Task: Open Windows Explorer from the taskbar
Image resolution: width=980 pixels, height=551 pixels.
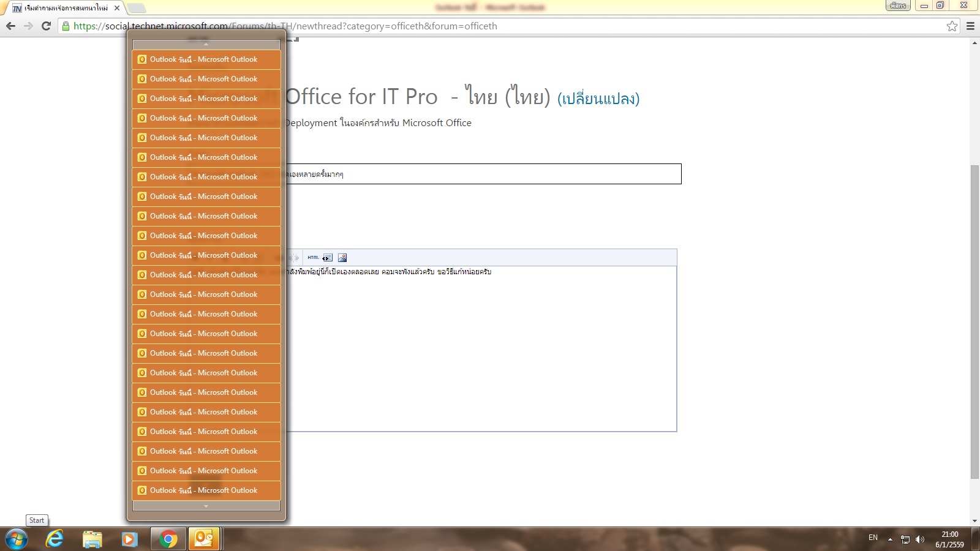Action: pyautogui.click(x=92, y=539)
